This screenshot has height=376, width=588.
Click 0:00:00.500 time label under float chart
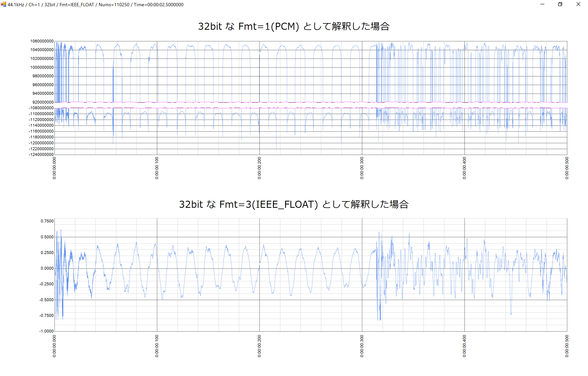click(x=567, y=346)
